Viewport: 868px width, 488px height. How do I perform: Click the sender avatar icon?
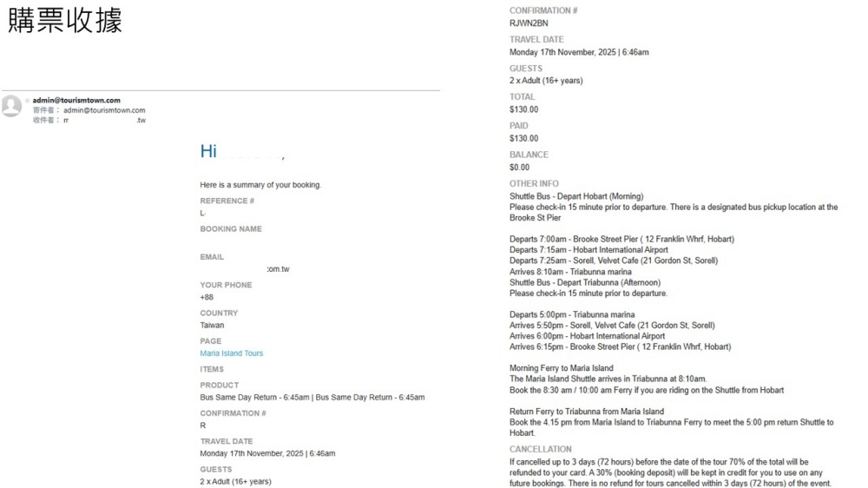click(11, 106)
